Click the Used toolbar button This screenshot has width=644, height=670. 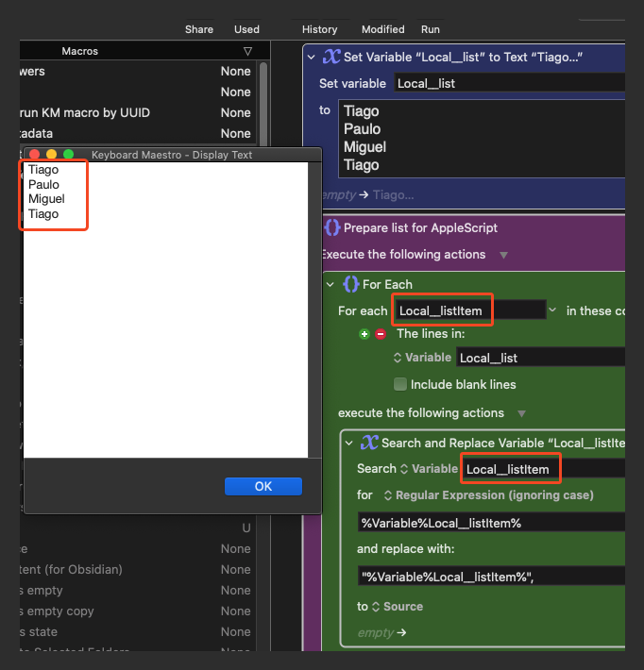tap(246, 29)
